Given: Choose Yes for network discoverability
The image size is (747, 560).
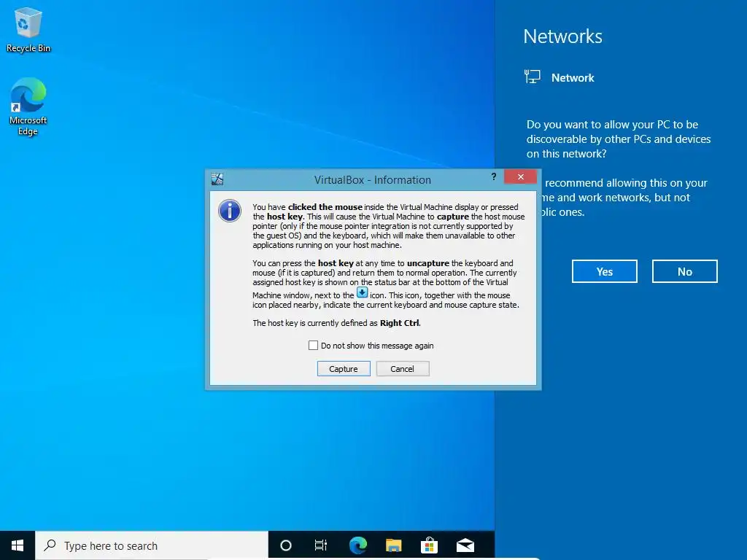Looking at the screenshot, I should coord(605,271).
